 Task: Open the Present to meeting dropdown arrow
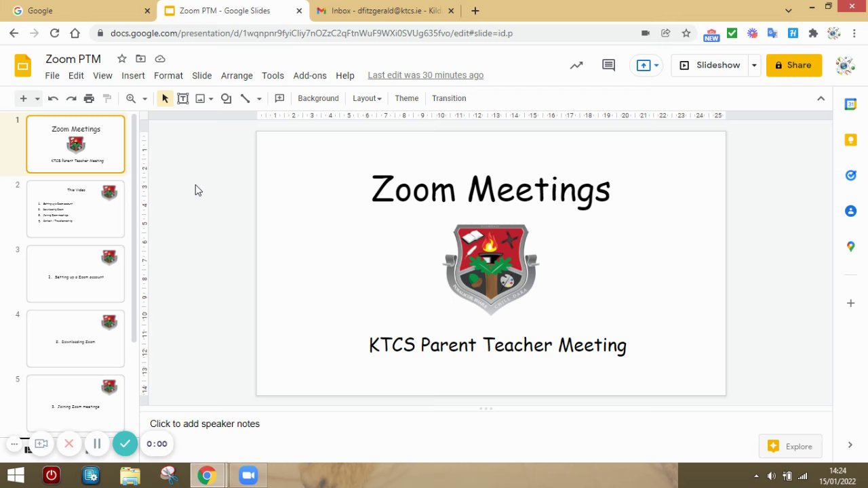[x=656, y=65]
